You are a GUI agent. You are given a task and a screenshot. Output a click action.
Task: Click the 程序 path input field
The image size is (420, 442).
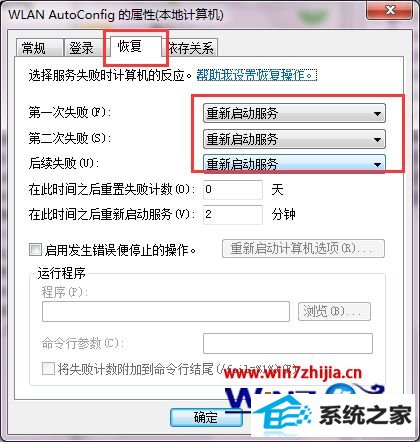click(x=166, y=311)
